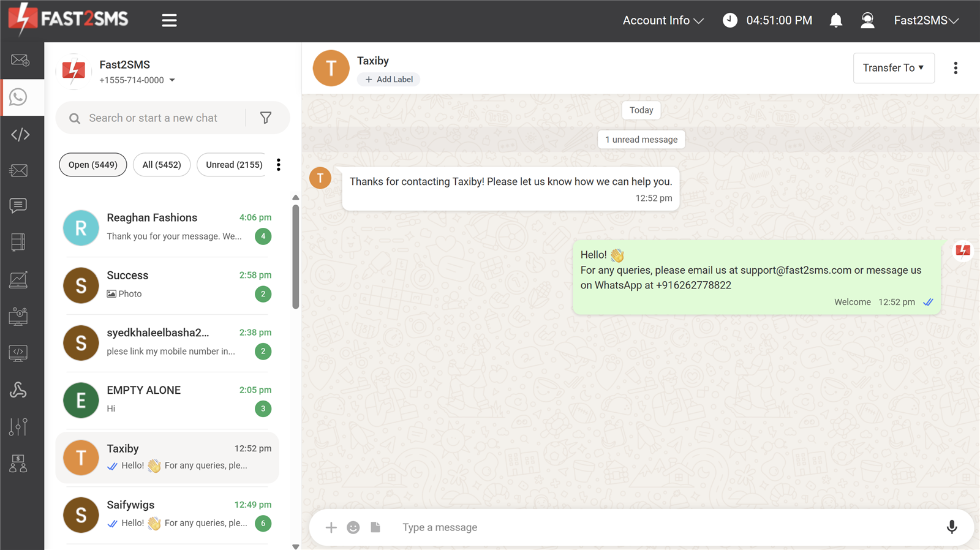Open the WhatsApp section in the sidebar
This screenshot has width=980, height=550.
tap(18, 97)
